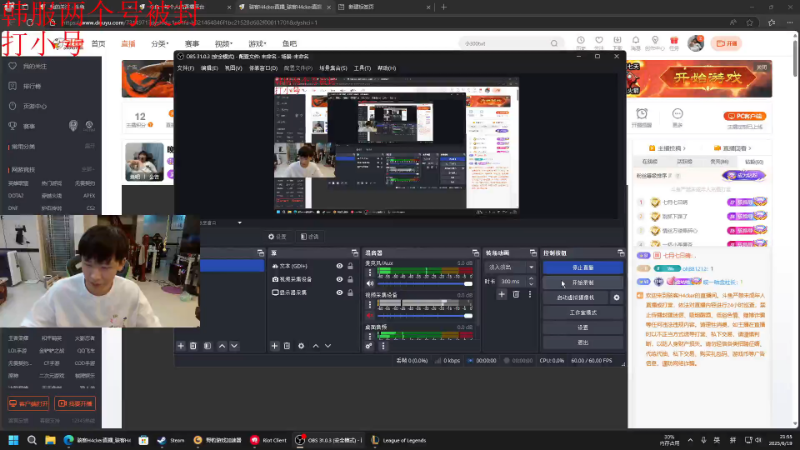Move scene down arrow in scenes panel

pos(234,346)
